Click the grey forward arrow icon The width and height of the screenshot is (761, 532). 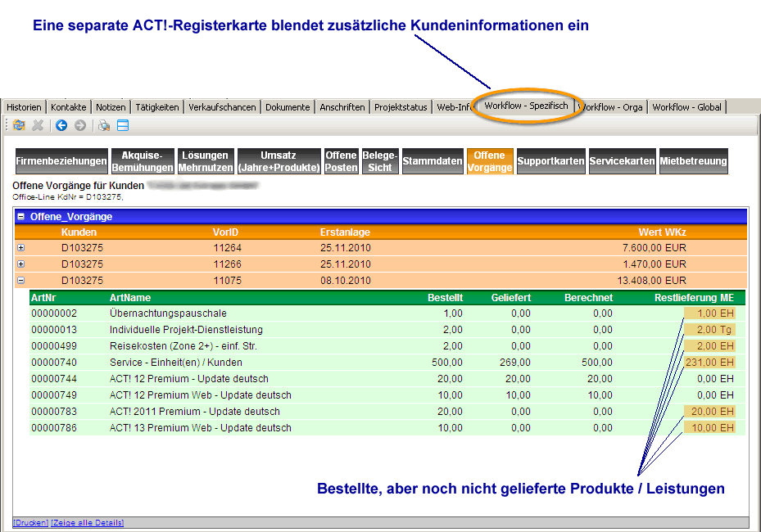80,125
